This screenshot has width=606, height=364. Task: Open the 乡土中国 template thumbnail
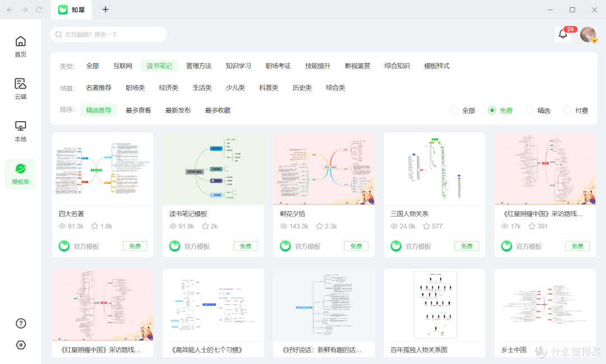(x=545, y=305)
